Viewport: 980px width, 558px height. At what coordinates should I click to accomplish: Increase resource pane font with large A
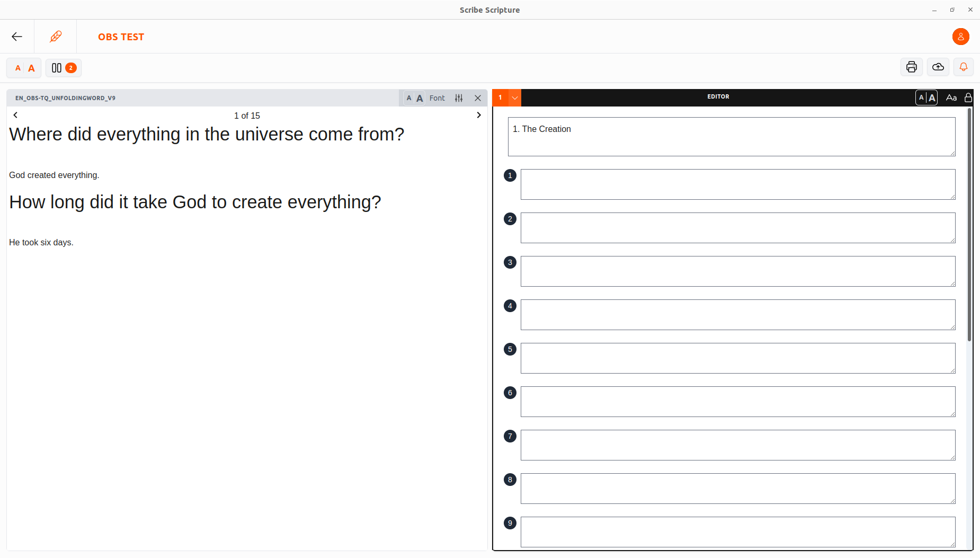pos(420,98)
